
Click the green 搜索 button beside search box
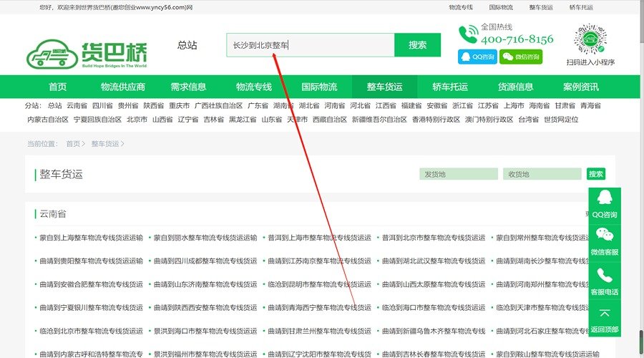pos(418,45)
